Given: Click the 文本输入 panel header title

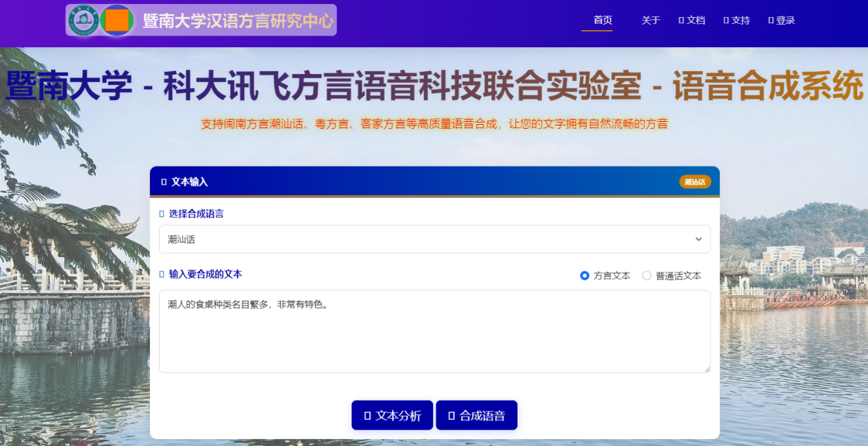Looking at the screenshot, I should tap(189, 182).
